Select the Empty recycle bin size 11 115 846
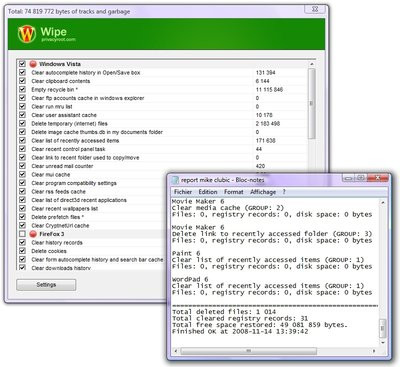 coord(269,89)
